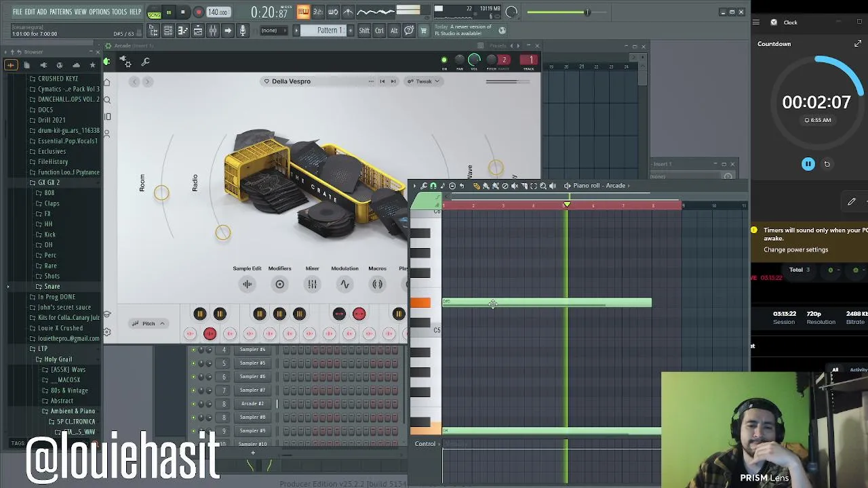Viewport: 868px width, 488px height.
Task: Click the plugin wrench icon in Arcade window
Action: 145,62
